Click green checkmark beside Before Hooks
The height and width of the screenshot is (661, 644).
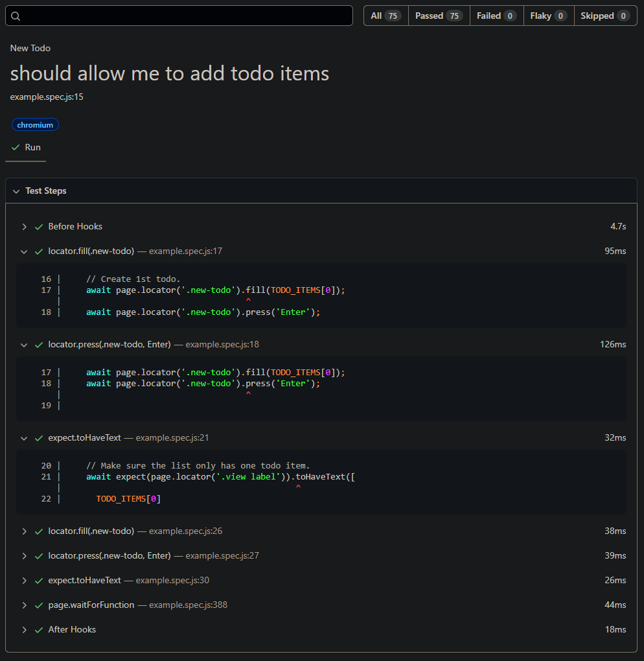(x=39, y=227)
